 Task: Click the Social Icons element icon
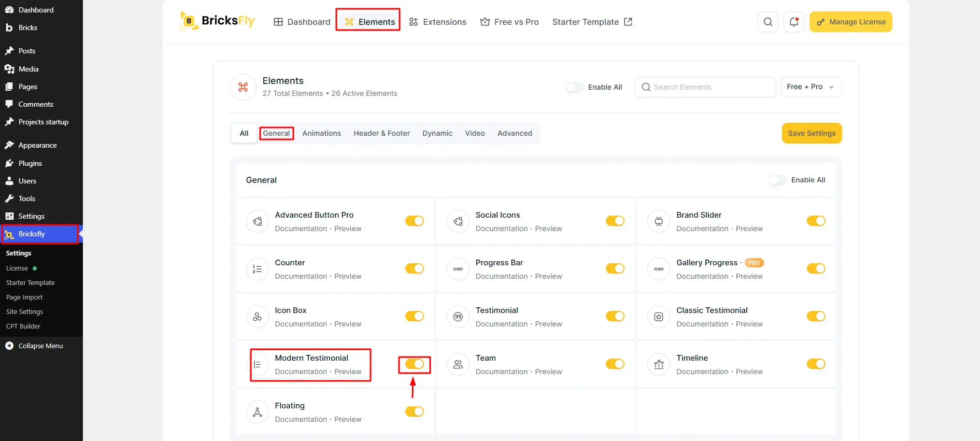[x=458, y=221]
